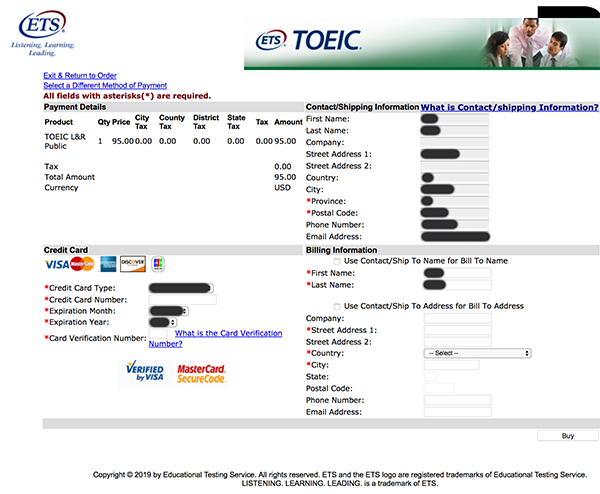Click the shipping First Name field

point(455,119)
